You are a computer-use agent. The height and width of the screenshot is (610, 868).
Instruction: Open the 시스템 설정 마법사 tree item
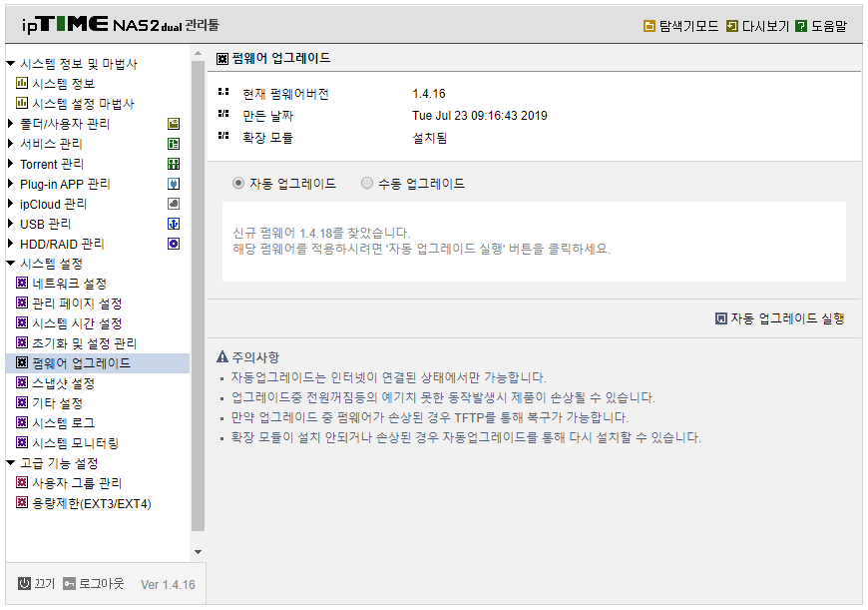(83, 104)
